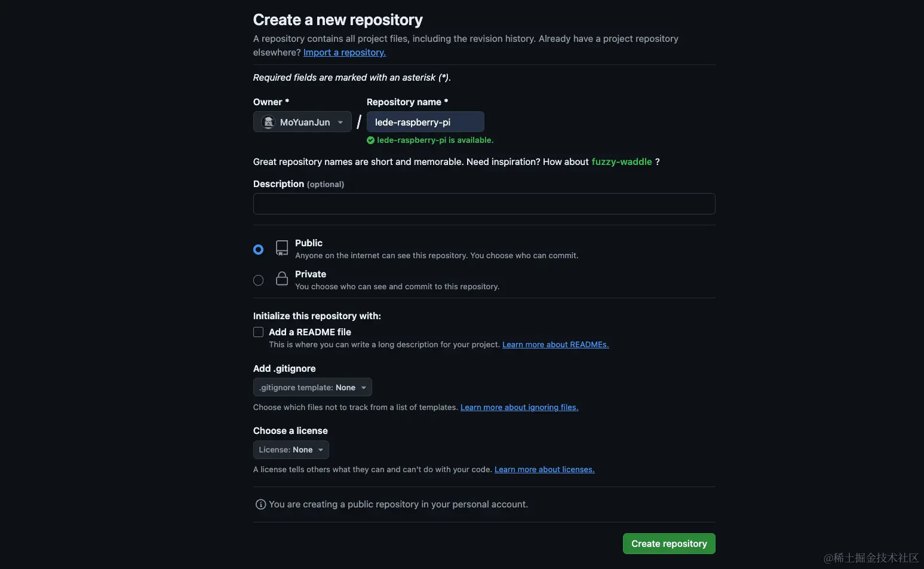Click the Add a README file label
Image resolution: width=924 pixels, height=569 pixels.
click(310, 332)
